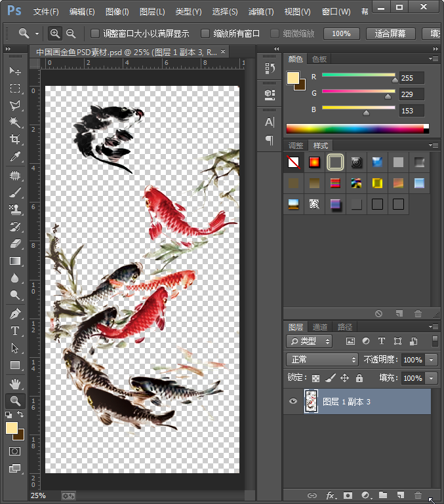Click the 适合屏幕 button
The height and width of the screenshot is (504, 444).
coord(391,33)
